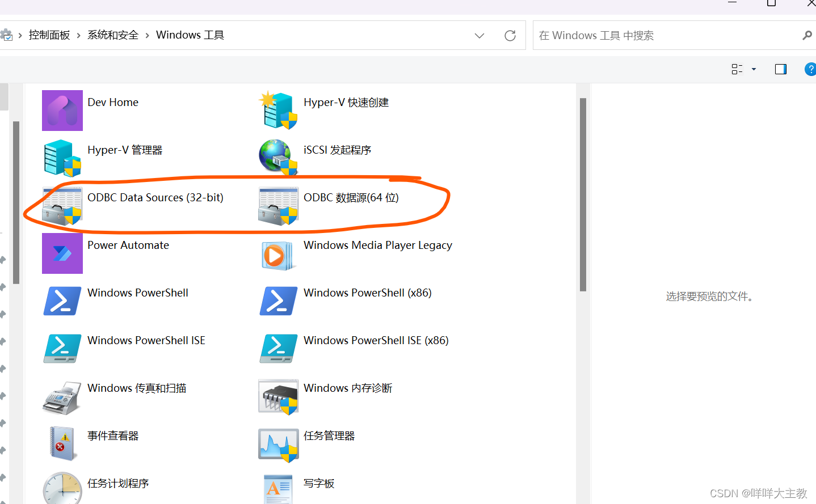Screen dimensions: 816x504
Task: Select ODBC Data Sources (32-bit)
Action: click(155, 197)
